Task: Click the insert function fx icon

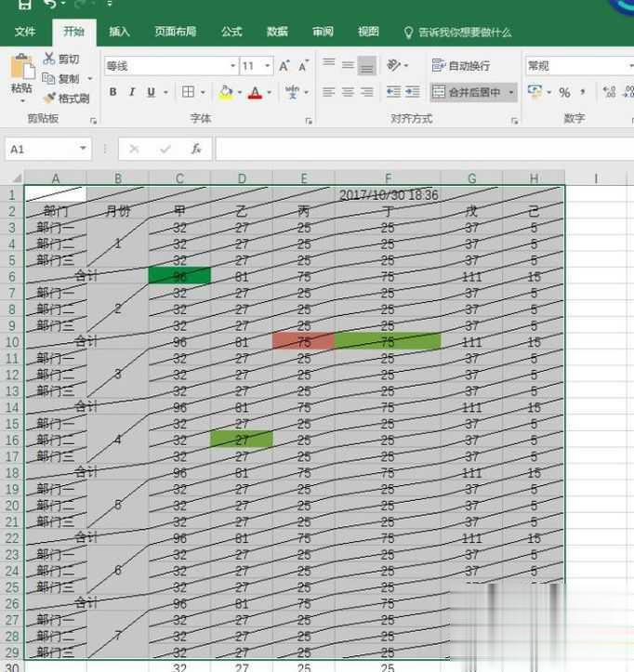Action: [196, 149]
